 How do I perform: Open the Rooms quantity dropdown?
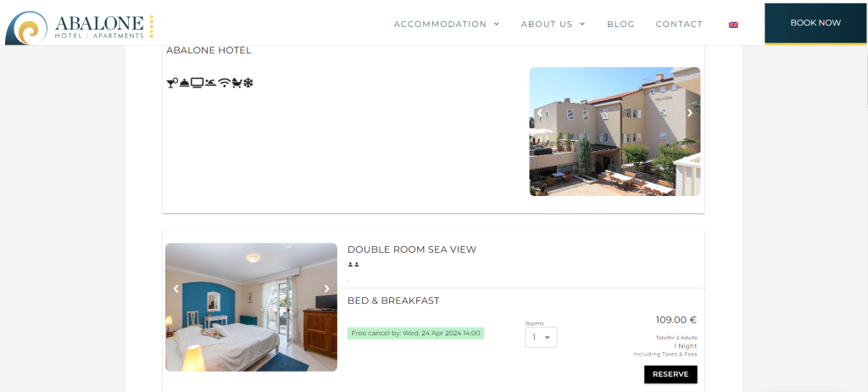coord(541,337)
